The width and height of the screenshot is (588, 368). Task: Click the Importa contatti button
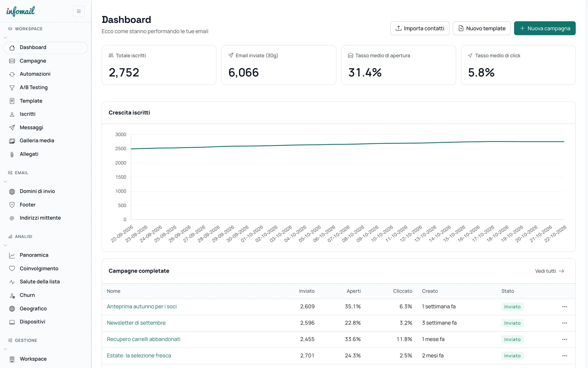pos(420,28)
